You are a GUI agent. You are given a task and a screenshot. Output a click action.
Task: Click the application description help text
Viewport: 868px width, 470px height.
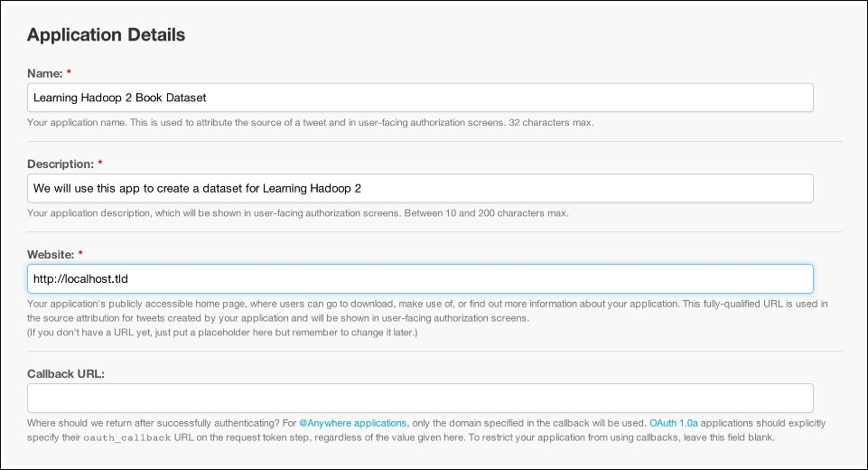pyautogui.click(x=298, y=212)
